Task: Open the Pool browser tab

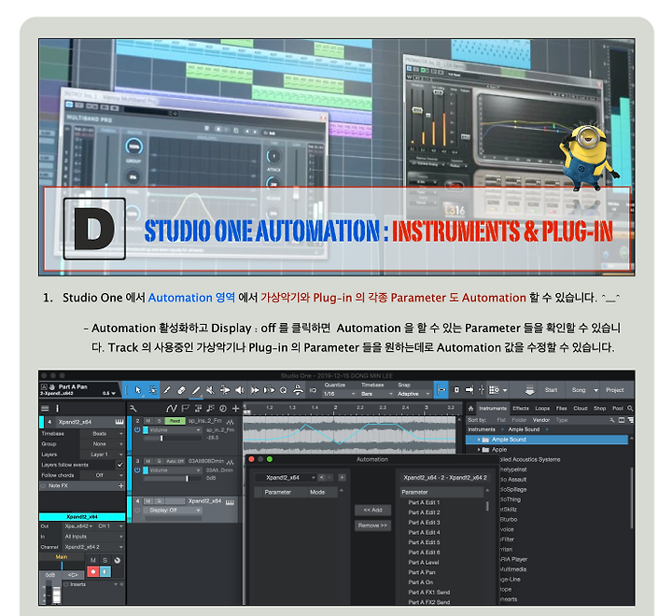Action: point(618,409)
